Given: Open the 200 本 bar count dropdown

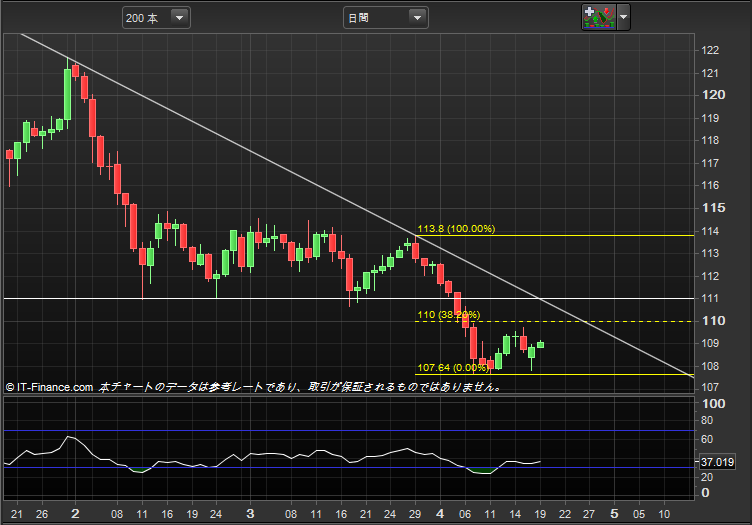Looking at the screenshot, I should coord(156,18).
